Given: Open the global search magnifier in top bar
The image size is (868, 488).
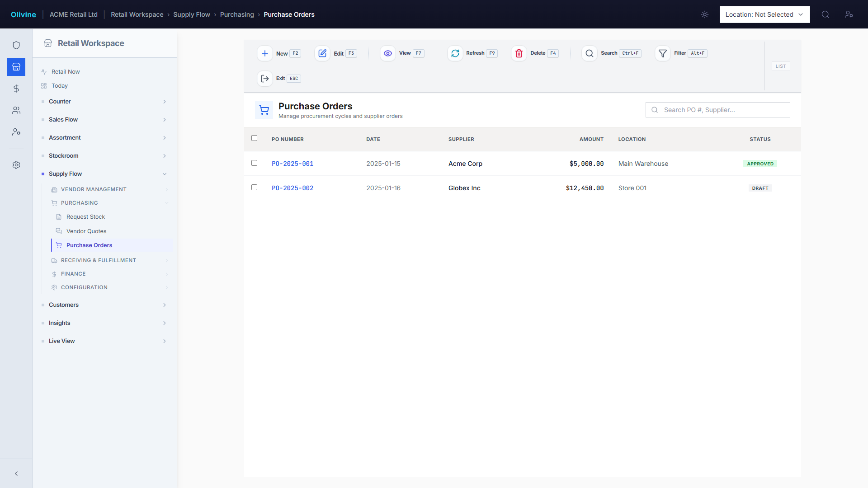Looking at the screenshot, I should click(826, 14).
